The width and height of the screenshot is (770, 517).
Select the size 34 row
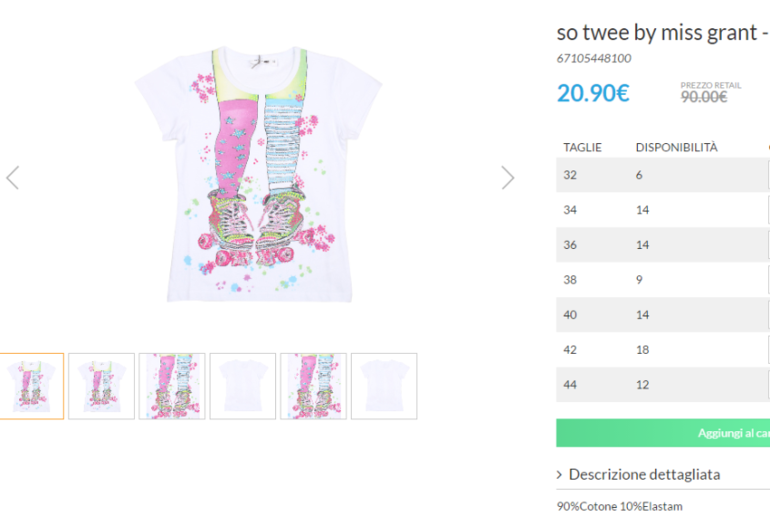663,210
